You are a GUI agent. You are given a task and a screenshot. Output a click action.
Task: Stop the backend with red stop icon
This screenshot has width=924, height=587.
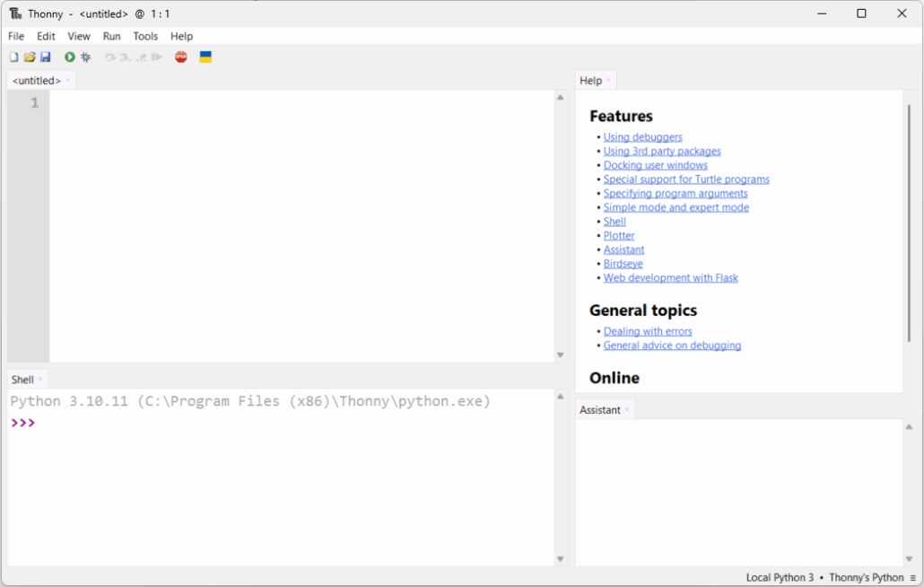click(x=181, y=57)
